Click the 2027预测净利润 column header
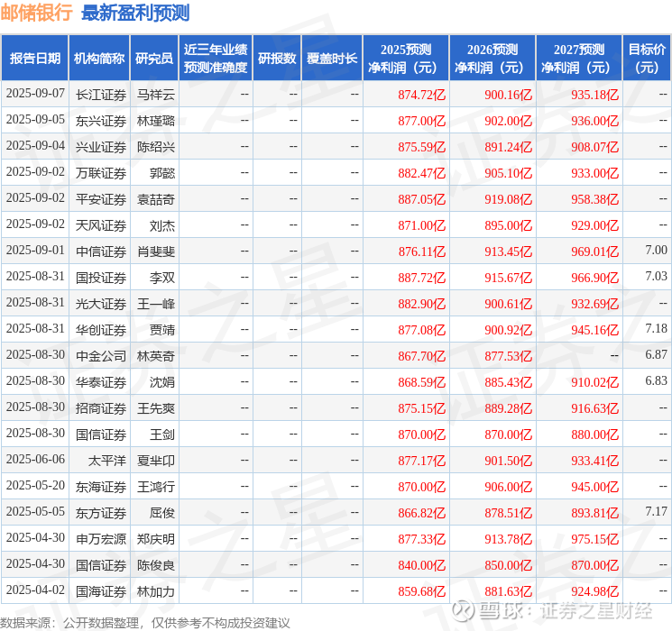Screen dimensions: 672x631 579,59
